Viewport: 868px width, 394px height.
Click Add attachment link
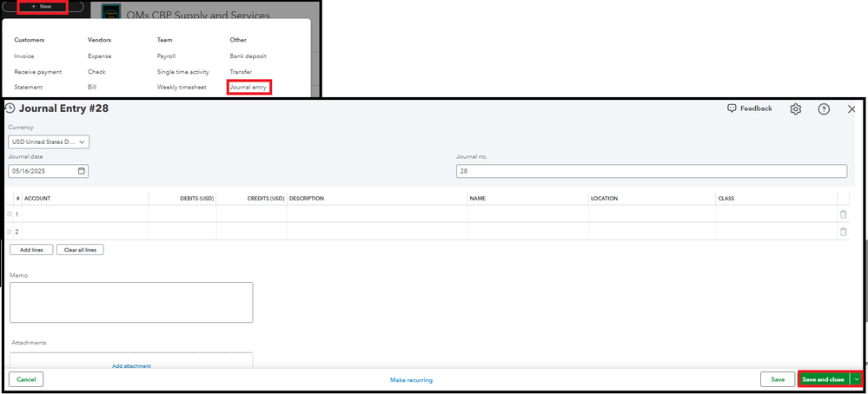tap(131, 366)
